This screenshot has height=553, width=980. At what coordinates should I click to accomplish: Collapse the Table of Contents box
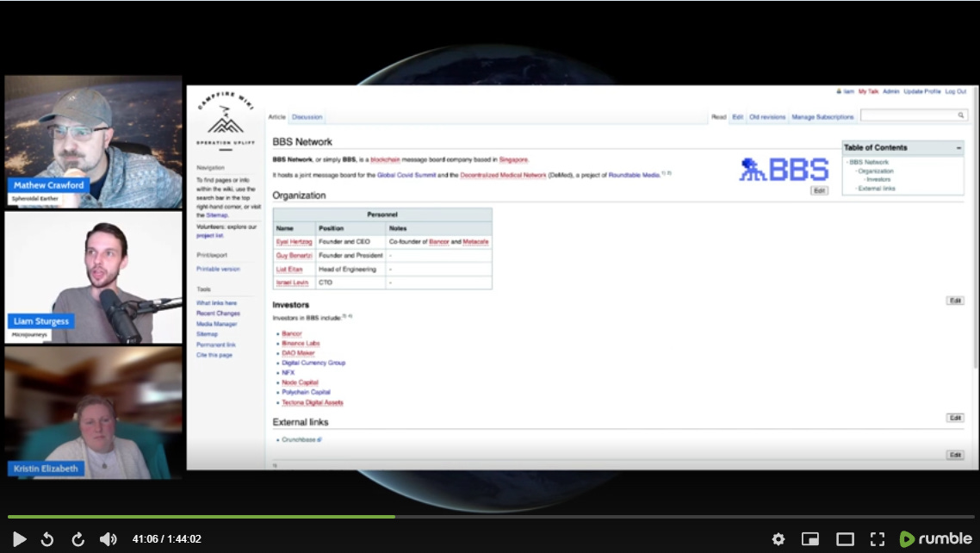point(958,147)
